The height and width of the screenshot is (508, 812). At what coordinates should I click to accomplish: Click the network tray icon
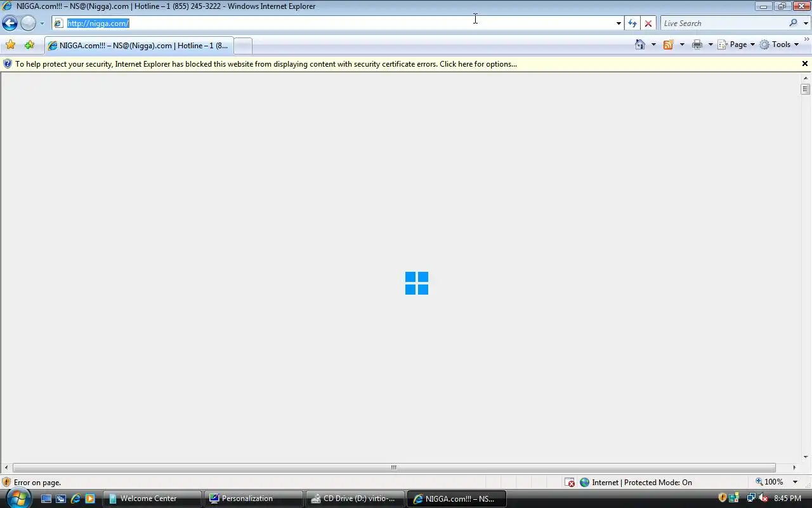(750, 498)
